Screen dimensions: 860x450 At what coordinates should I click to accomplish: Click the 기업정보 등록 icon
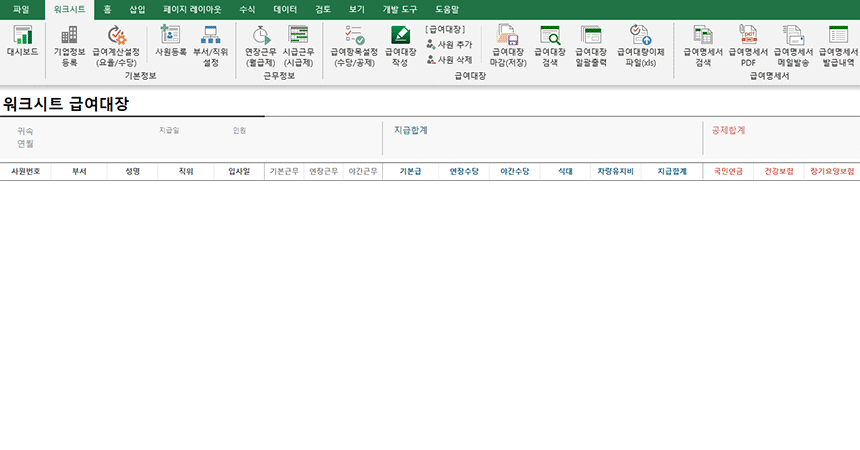point(69,46)
